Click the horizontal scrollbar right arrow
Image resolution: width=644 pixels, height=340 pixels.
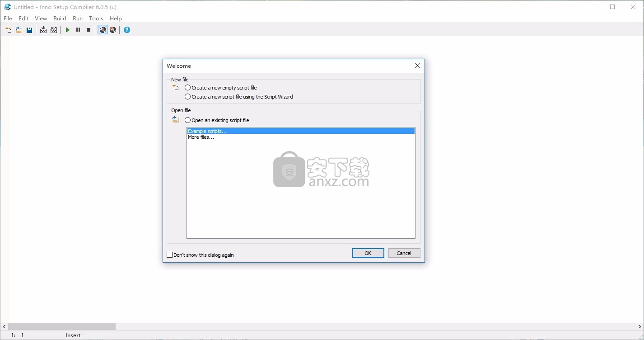(x=639, y=326)
